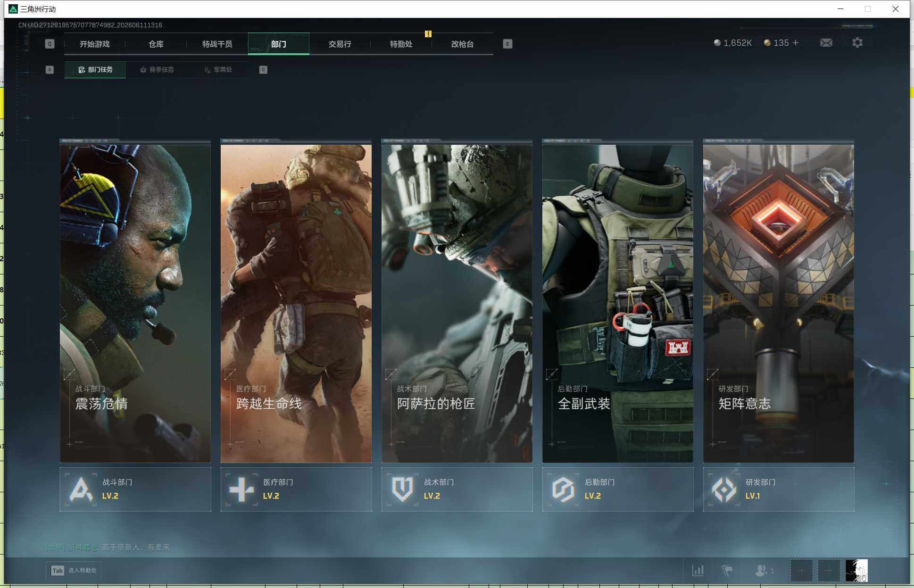The height and width of the screenshot is (588, 914).
Task: Click the 研发部门 LV.1 panel
Action: (x=779, y=489)
